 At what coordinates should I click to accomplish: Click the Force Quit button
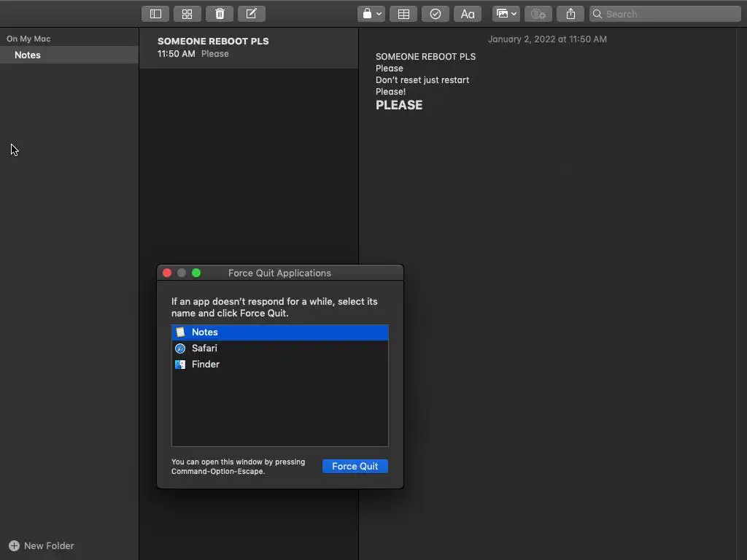(x=355, y=466)
